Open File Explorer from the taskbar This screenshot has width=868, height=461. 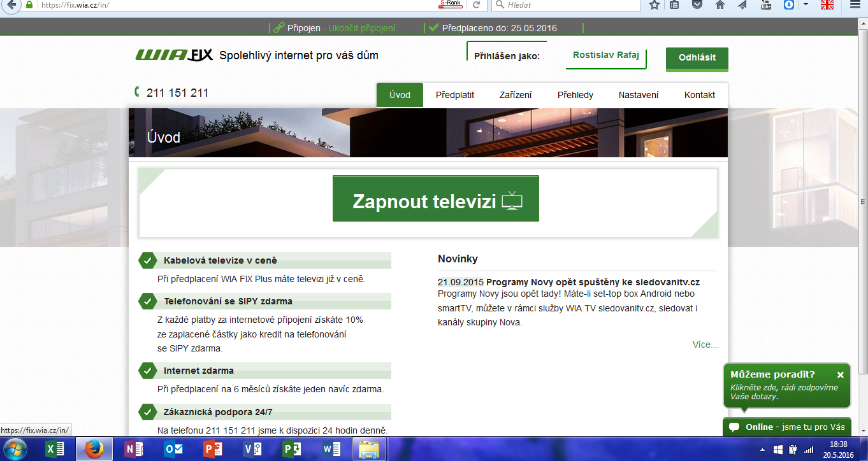coord(369,450)
